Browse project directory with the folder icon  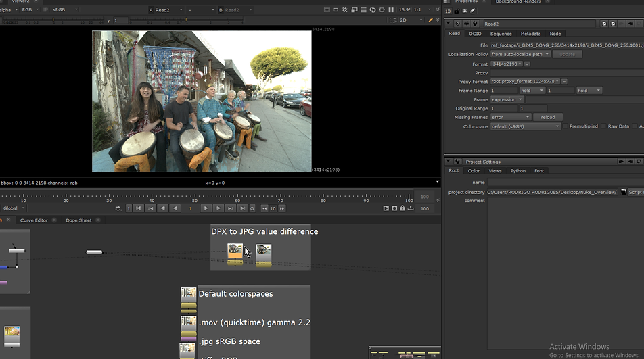(623, 192)
